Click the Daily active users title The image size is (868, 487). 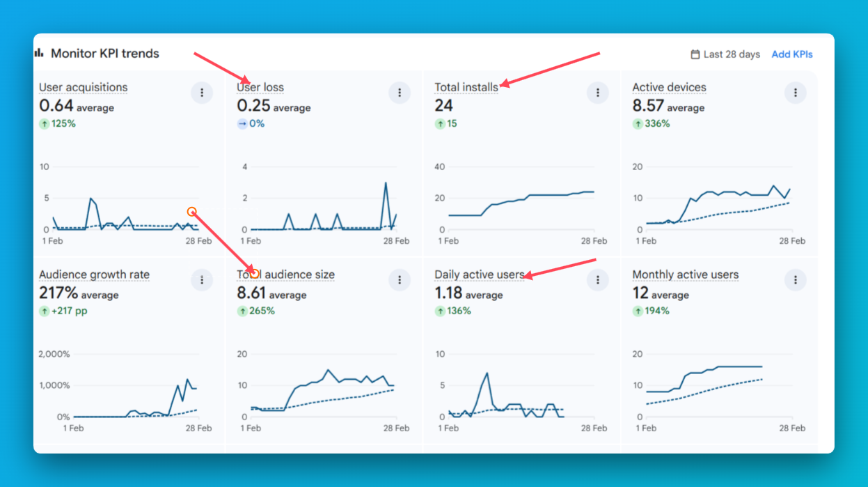click(479, 275)
